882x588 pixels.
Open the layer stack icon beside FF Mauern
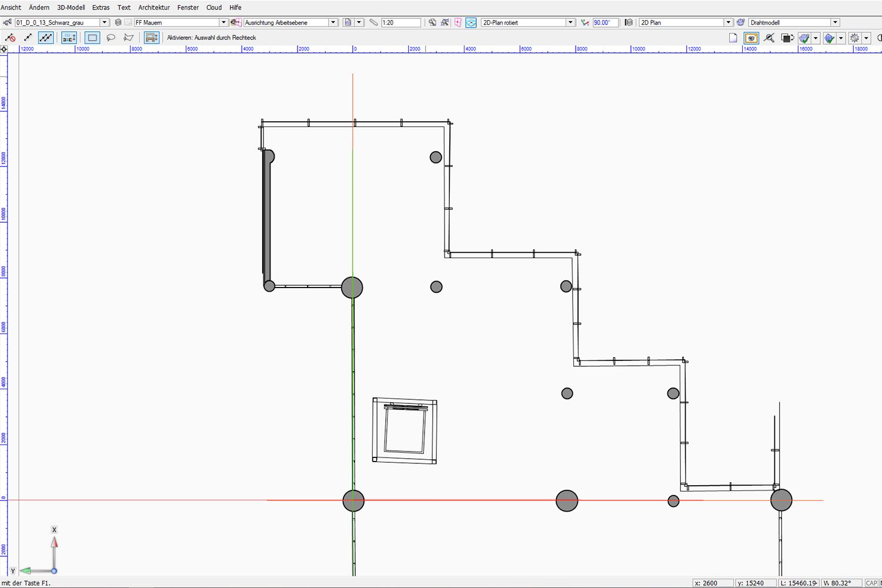pos(116,22)
